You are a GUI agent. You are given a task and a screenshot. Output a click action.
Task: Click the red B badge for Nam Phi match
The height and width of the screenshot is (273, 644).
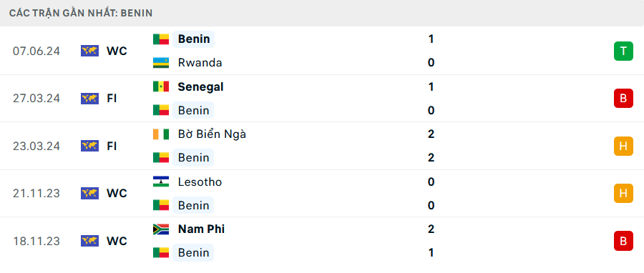(x=623, y=241)
